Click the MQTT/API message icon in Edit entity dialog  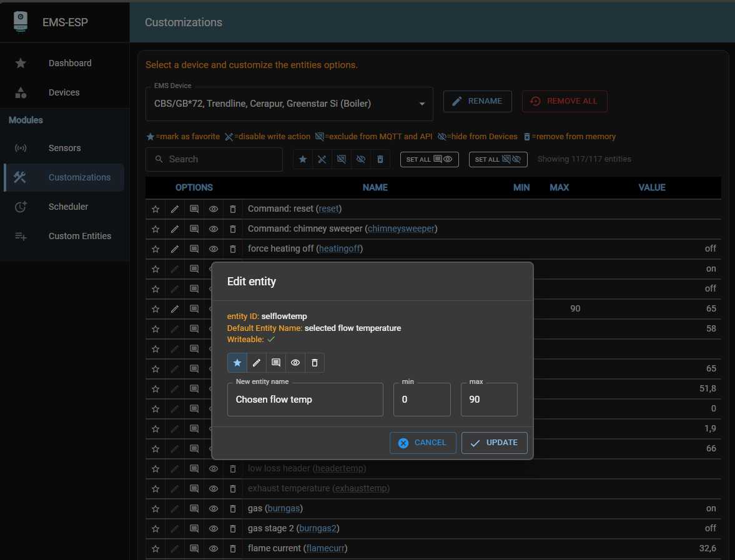tap(276, 363)
